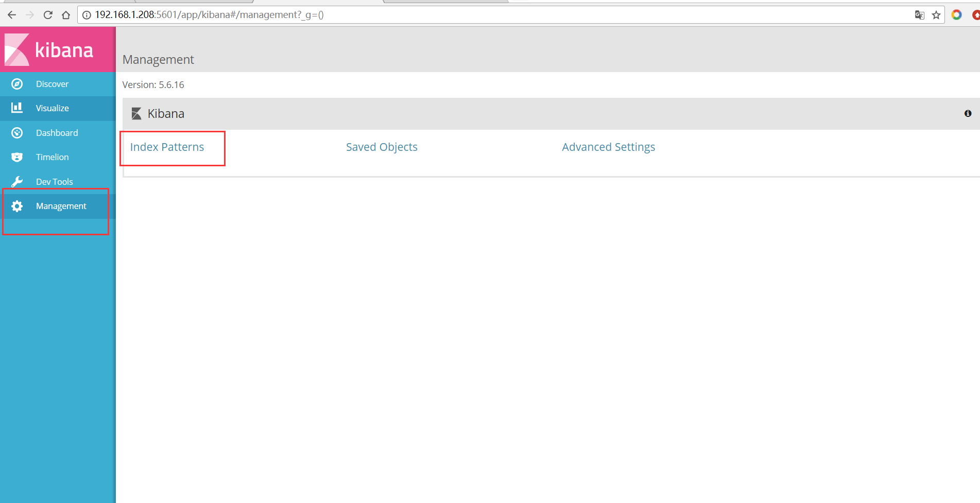This screenshot has height=503, width=980.
Task: Bookmark page with the star icon
Action: point(936,15)
